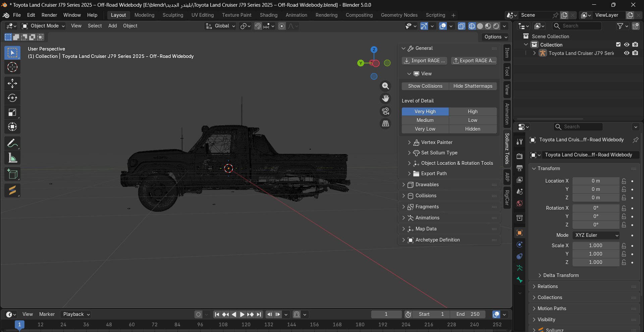The width and height of the screenshot is (644, 332).
Task: Click the pan view hand icon
Action: (386, 98)
